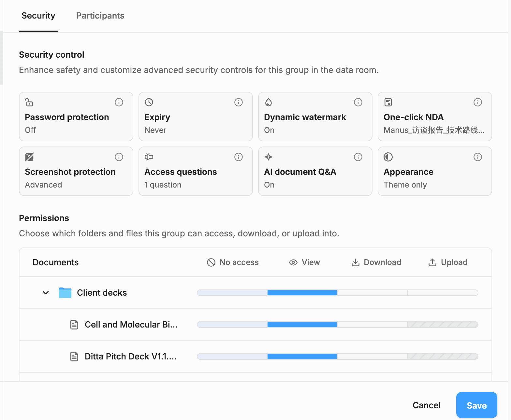This screenshot has width=511, height=420.
Task: Click the Download column icon
Action: click(356, 262)
